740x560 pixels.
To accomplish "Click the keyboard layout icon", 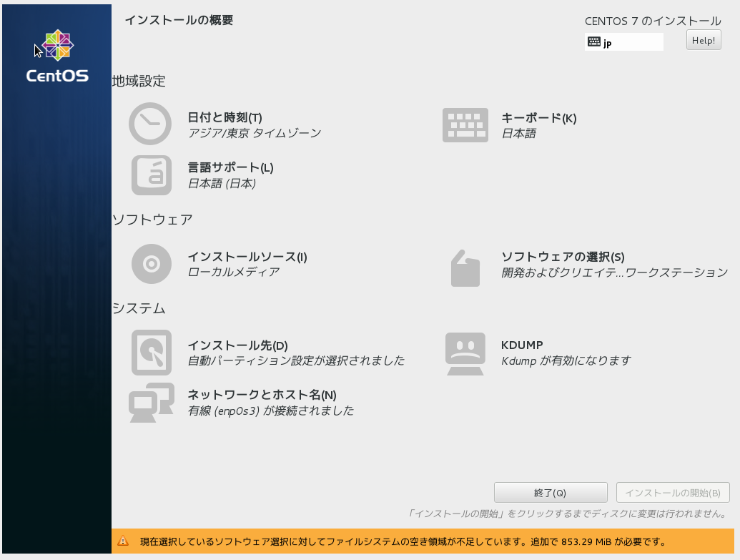I will [x=465, y=124].
